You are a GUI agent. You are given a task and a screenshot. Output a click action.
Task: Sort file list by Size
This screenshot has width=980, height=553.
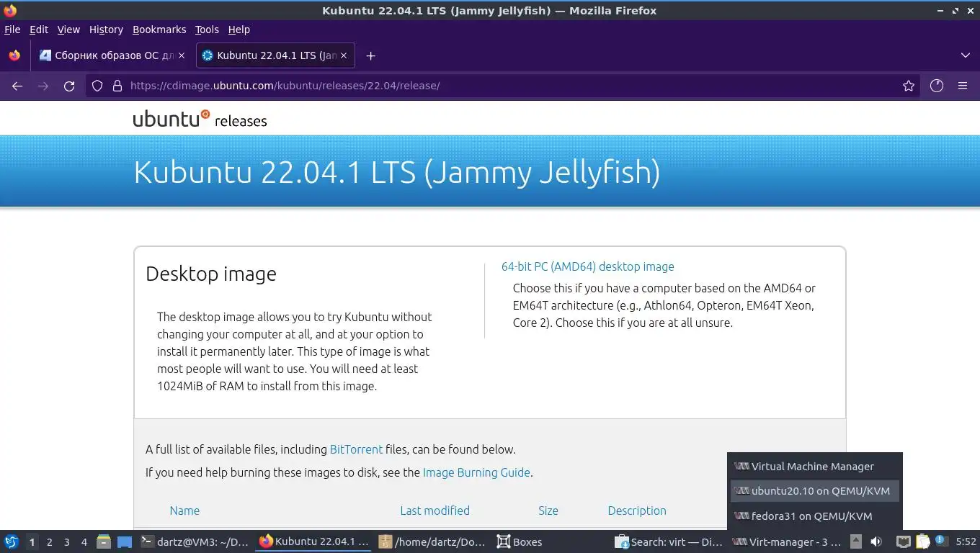(x=548, y=511)
